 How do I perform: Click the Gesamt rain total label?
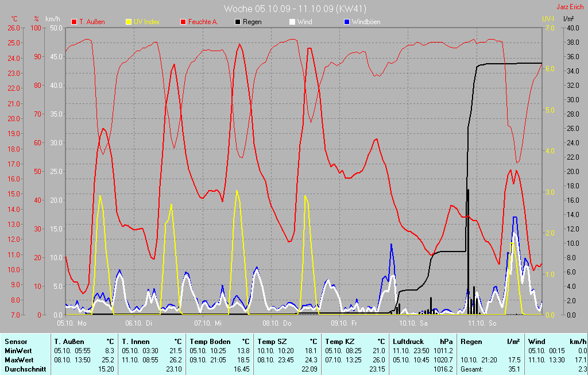(472, 369)
